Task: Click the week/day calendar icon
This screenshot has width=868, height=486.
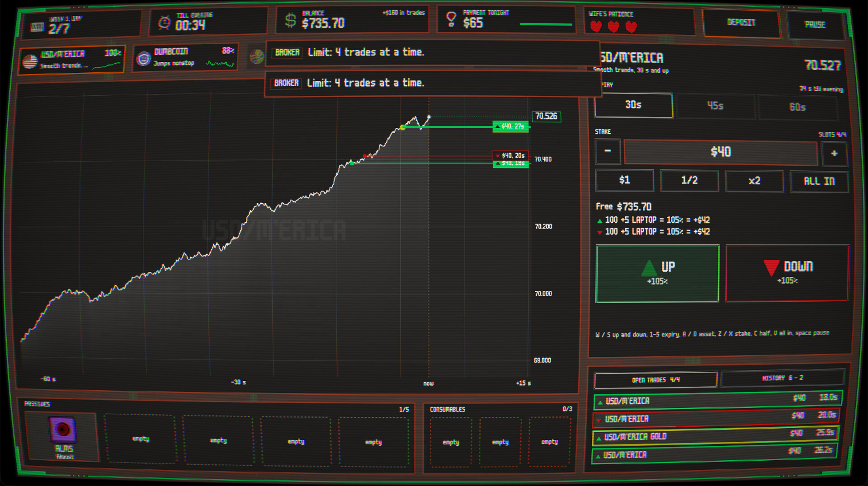Action: click(x=37, y=27)
